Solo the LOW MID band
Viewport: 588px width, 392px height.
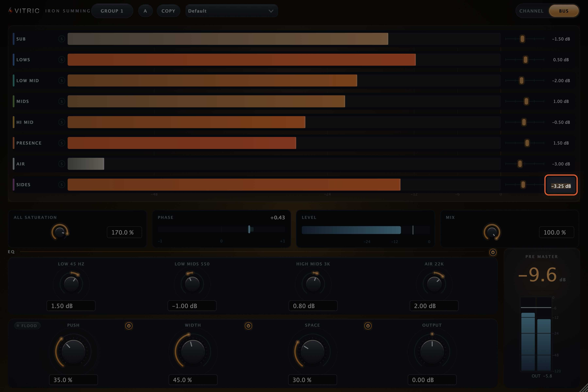click(62, 81)
